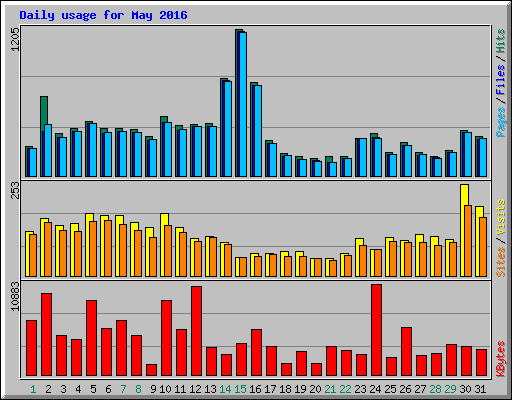Click the vertical 'Sites' legend label
The width and height of the screenshot is (512, 400).
(500, 262)
